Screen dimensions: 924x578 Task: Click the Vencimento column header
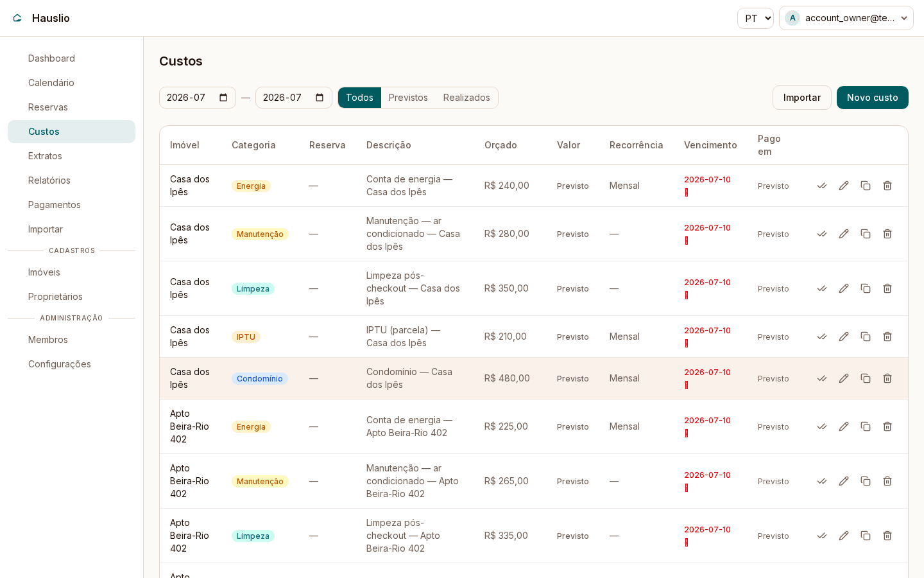tap(710, 145)
